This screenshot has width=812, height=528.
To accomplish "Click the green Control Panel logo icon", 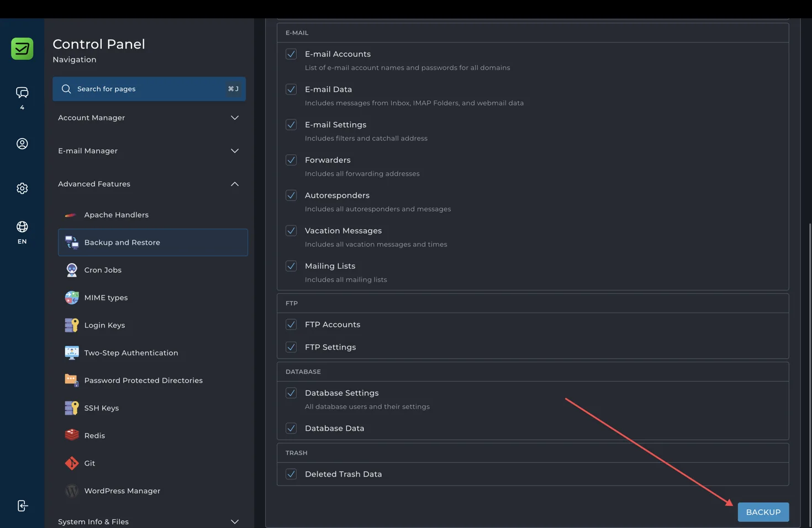I will tap(22, 49).
